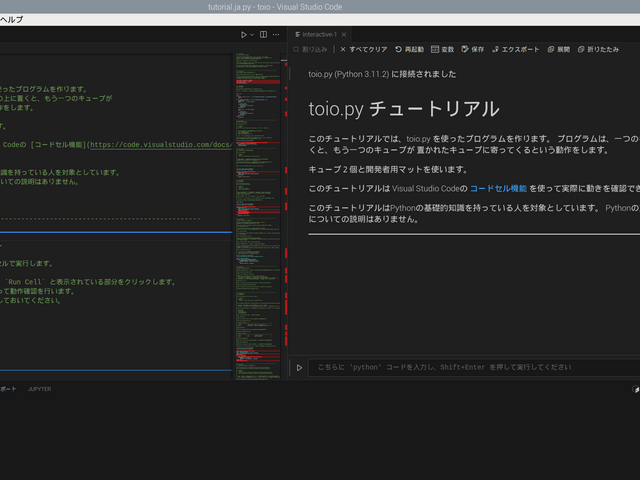Screen dimensions: 640x480
Task: Run the Python file with the play icon
Action: tap(244, 35)
